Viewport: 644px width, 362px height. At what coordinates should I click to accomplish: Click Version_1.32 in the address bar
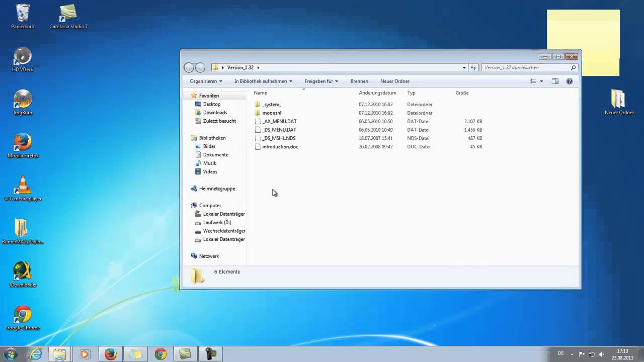[x=240, y=67]
